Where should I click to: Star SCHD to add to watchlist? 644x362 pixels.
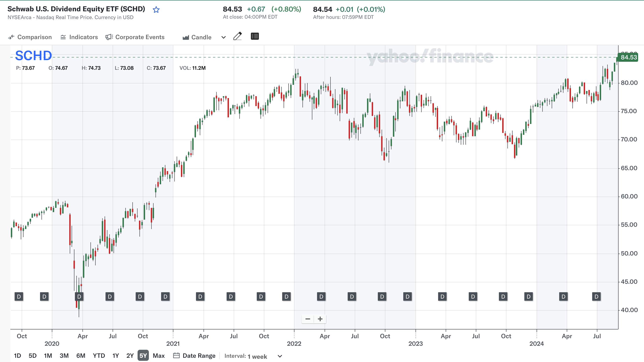click(x=156, y=9)
